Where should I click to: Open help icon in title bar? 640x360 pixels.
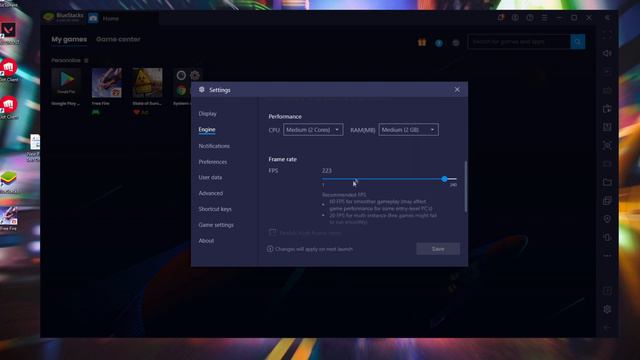click(x=530, y=18)
